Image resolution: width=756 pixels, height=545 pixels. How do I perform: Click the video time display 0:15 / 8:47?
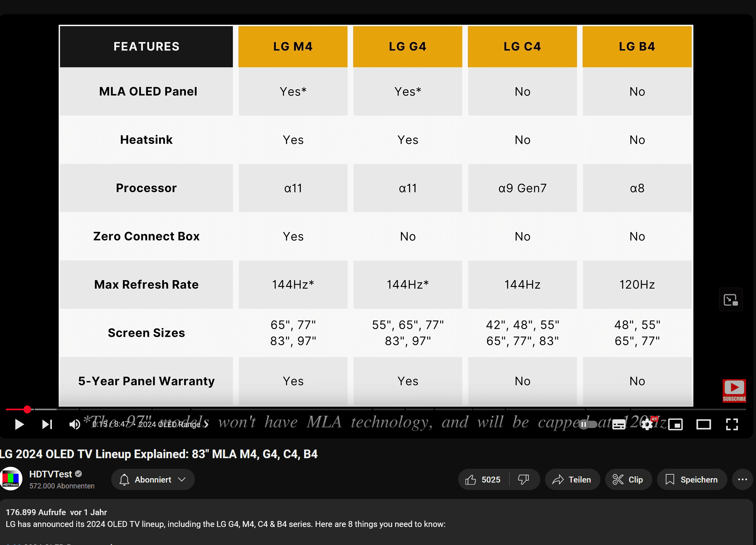110,424
